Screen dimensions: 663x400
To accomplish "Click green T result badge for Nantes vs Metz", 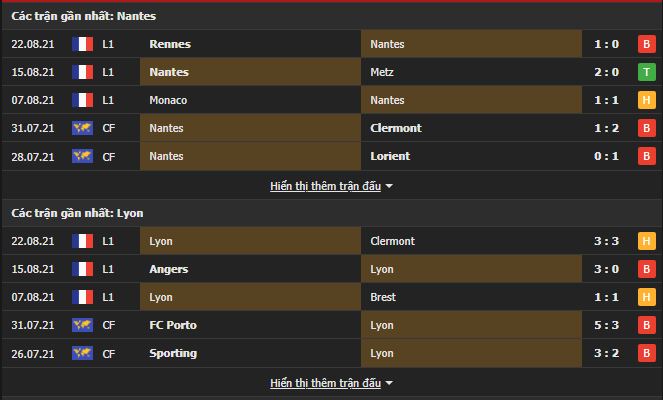I will [x=647, y=72].
